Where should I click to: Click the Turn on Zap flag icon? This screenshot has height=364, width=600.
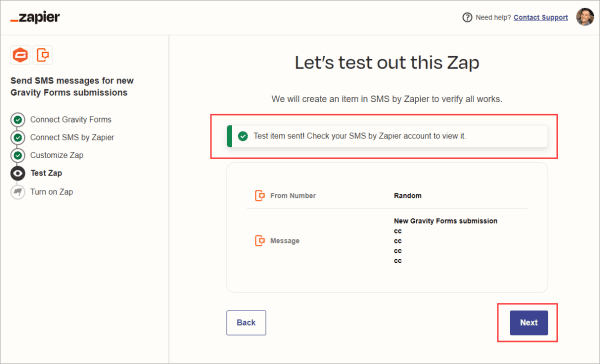(18, 192)
